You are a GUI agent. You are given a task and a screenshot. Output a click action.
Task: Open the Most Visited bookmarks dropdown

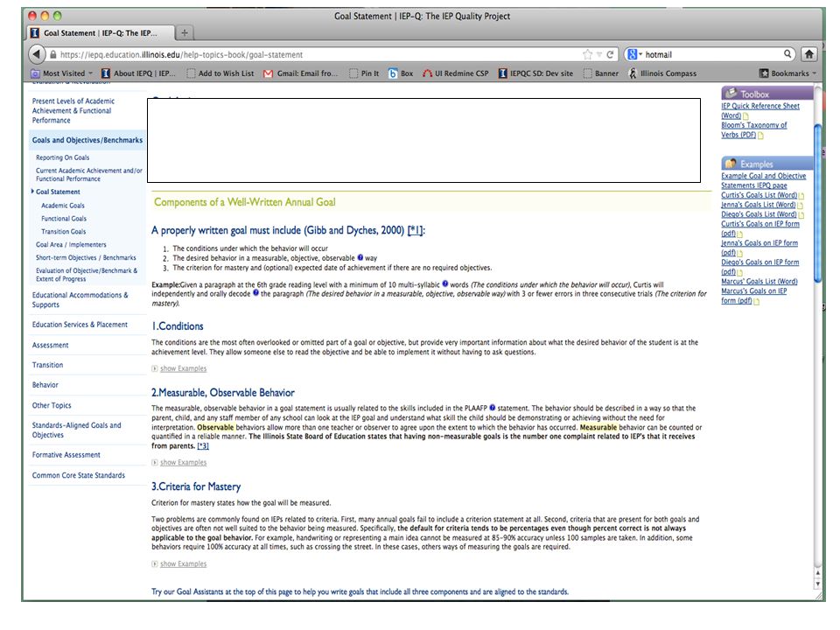click(x=61, y=73)
